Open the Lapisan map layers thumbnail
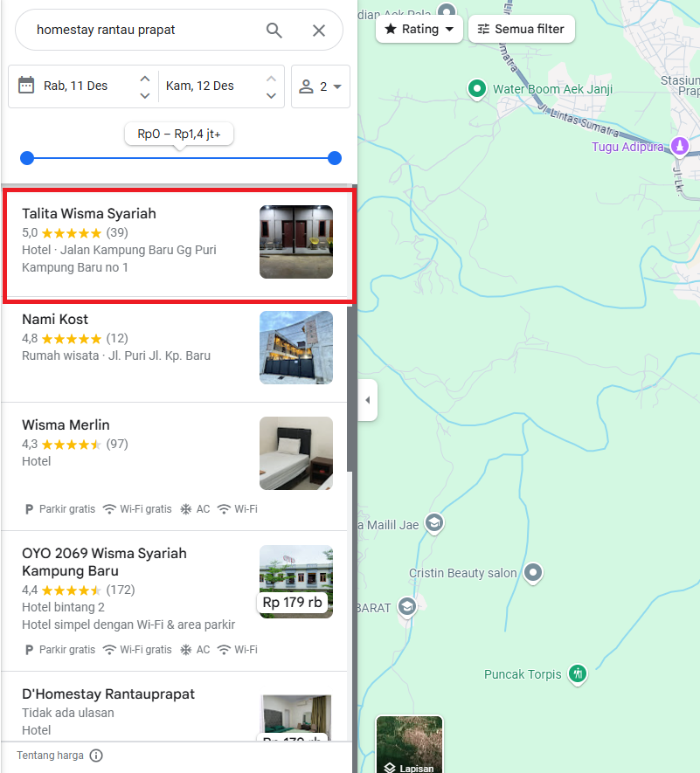Image resolution: width=700 pixels, height=773 pixels. coord(410,744)
